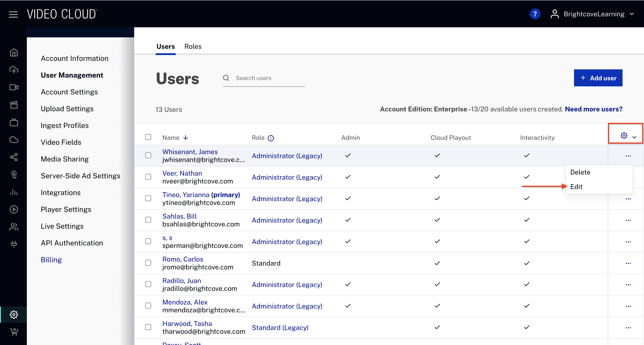The image size is (644, 345).
Task: Follow the Need more users? link
Action: pos(593,109)
